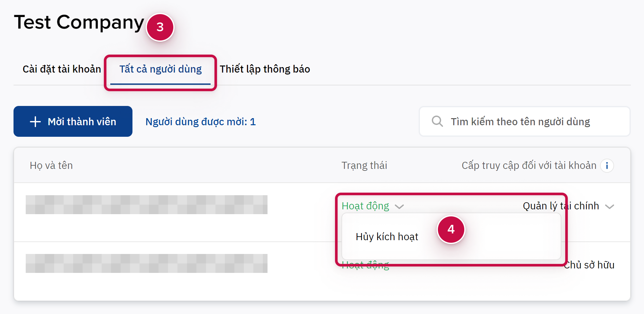This screenshot has height=314, width=644.
Task: Click the magnifier search icon
Action: click(x=437, y=121)
